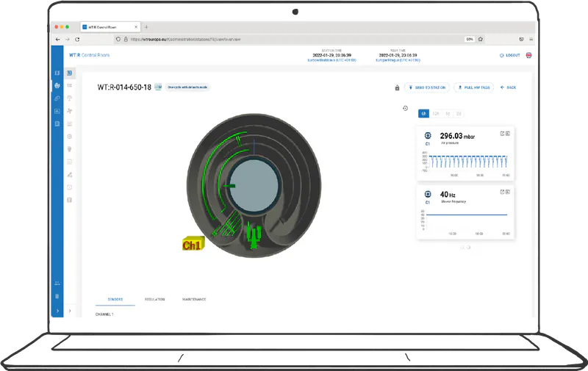Image resolution: width=588 pixels, height=371 pixels.
Task: Select the 6h time range toggle
Action: (x=424, y=113)
